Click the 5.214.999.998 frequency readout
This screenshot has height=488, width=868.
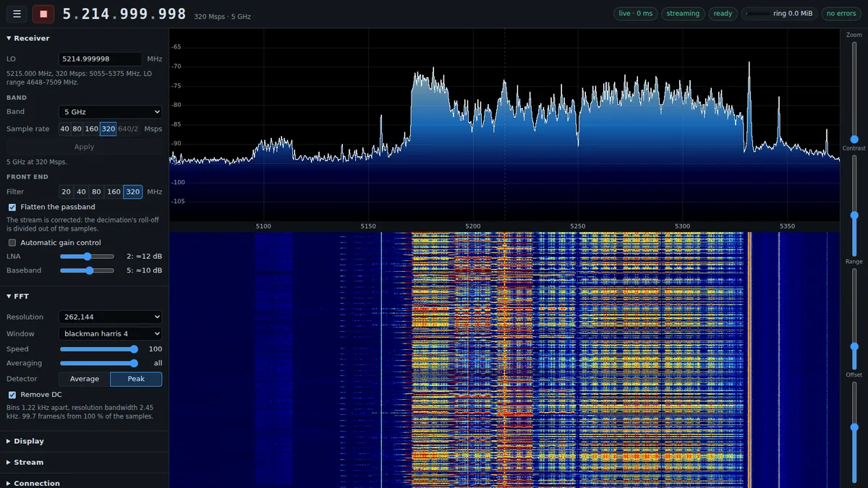[x=124, y=14]
